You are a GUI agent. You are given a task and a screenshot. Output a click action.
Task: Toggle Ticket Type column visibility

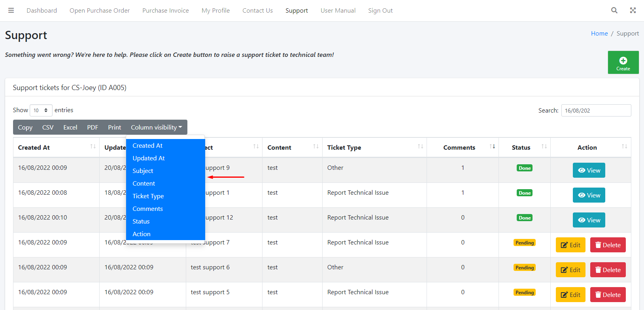tap(148, 196)
